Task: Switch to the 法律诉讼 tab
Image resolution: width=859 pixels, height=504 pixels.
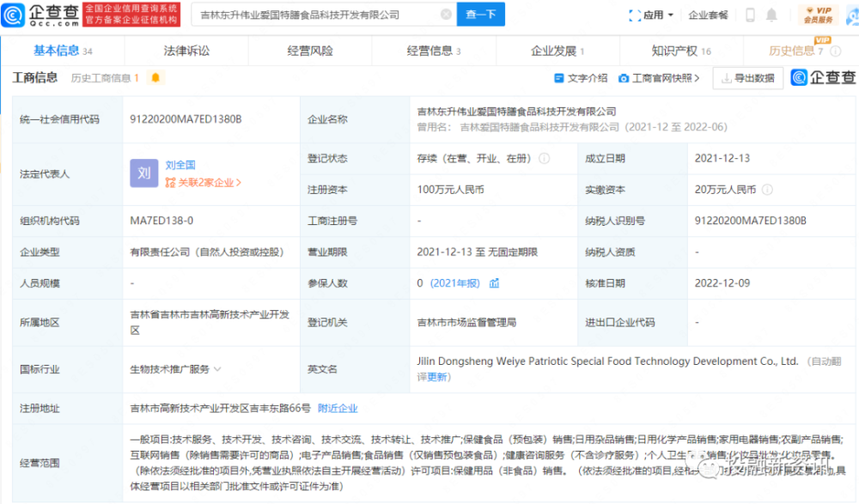Action: point(186,51)
